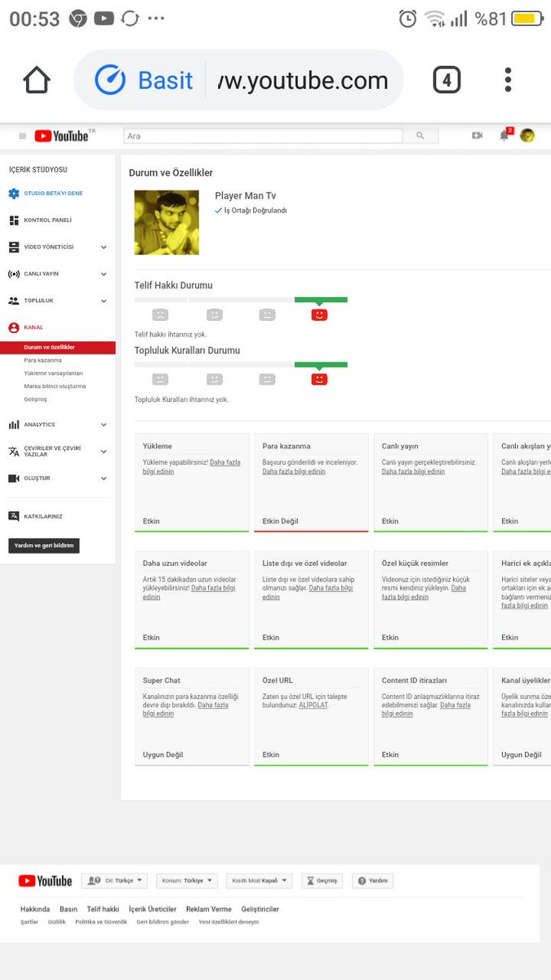Click the Yeni özellikleri deneyin footer link
551x980 pixels.
[x=229, y=922]
